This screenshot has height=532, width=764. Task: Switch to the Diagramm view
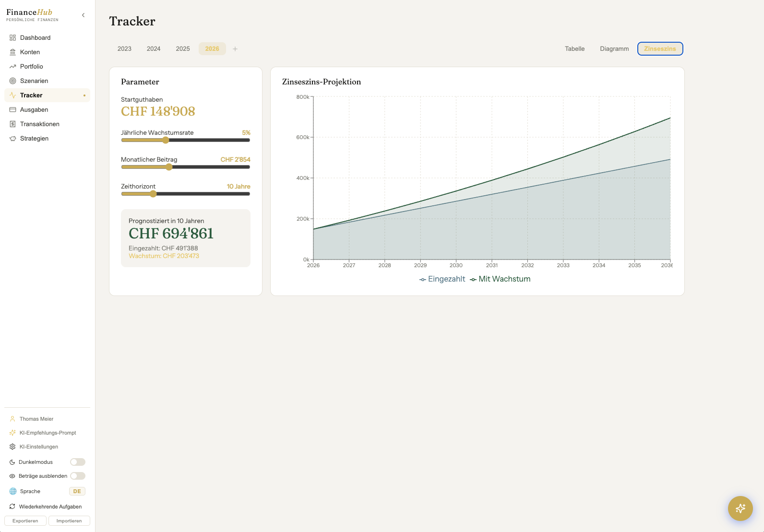coord(614,49)
